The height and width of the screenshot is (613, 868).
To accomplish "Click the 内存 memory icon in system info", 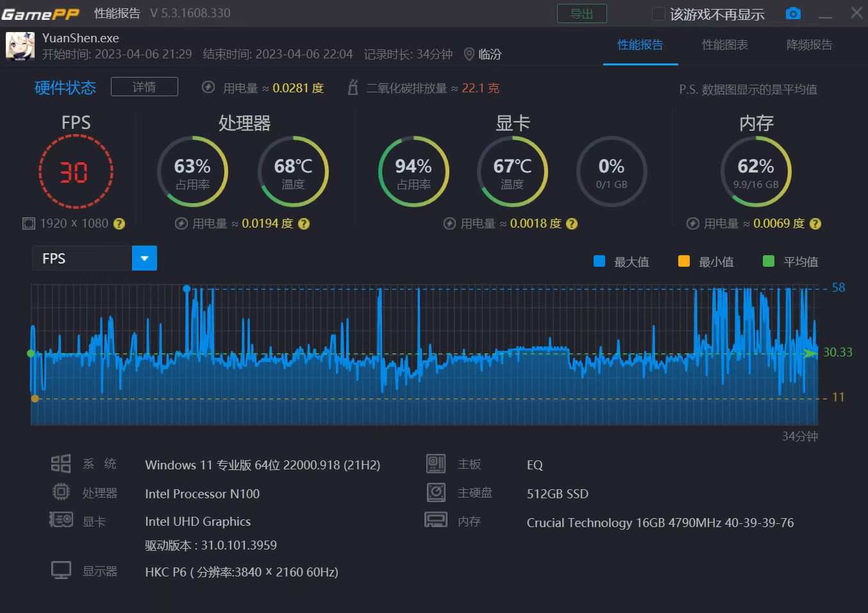I will tap(435, 521).
